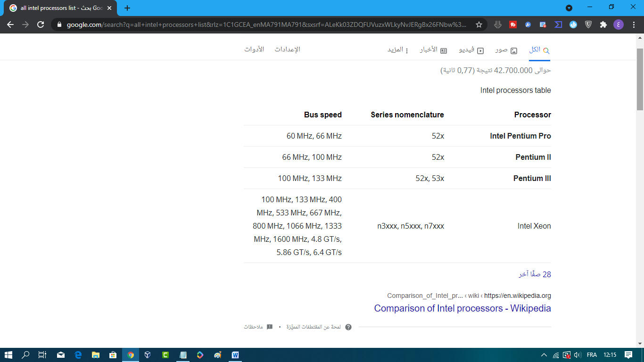This screenshot has height=362, width=644.
Task: Open Windows taskbar search
Action: 25,355
